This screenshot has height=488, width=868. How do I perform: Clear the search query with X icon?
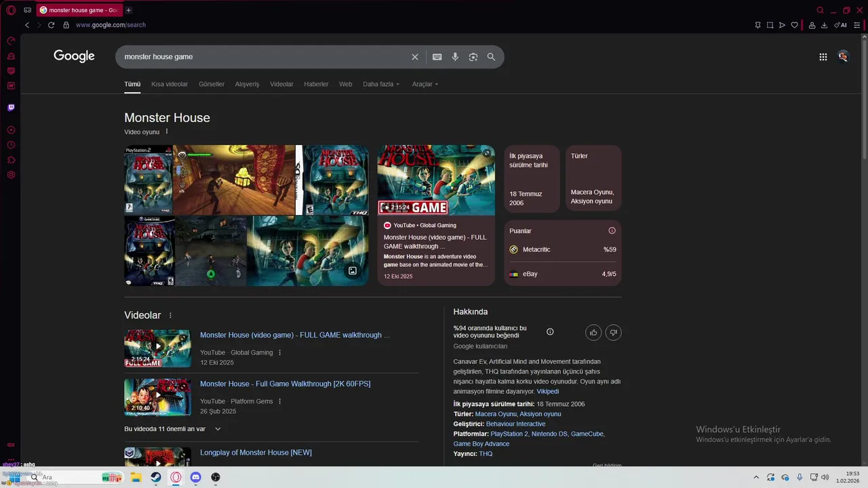pyautogui.click(x=415, y=57)
